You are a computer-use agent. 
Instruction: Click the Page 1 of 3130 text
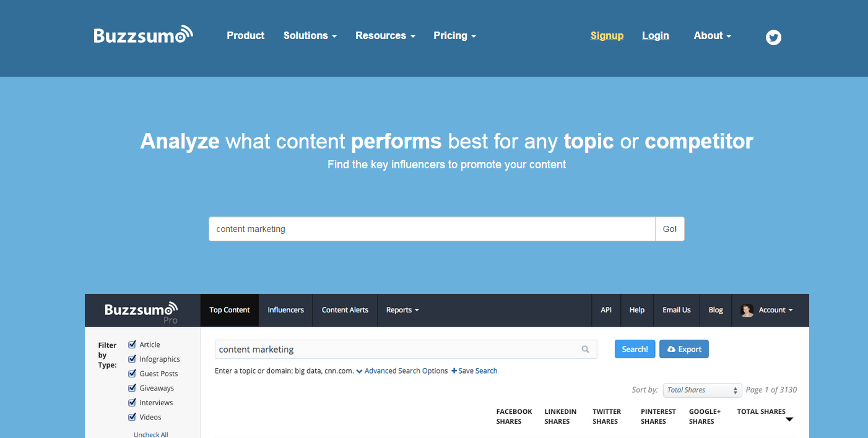coord(771,390)
